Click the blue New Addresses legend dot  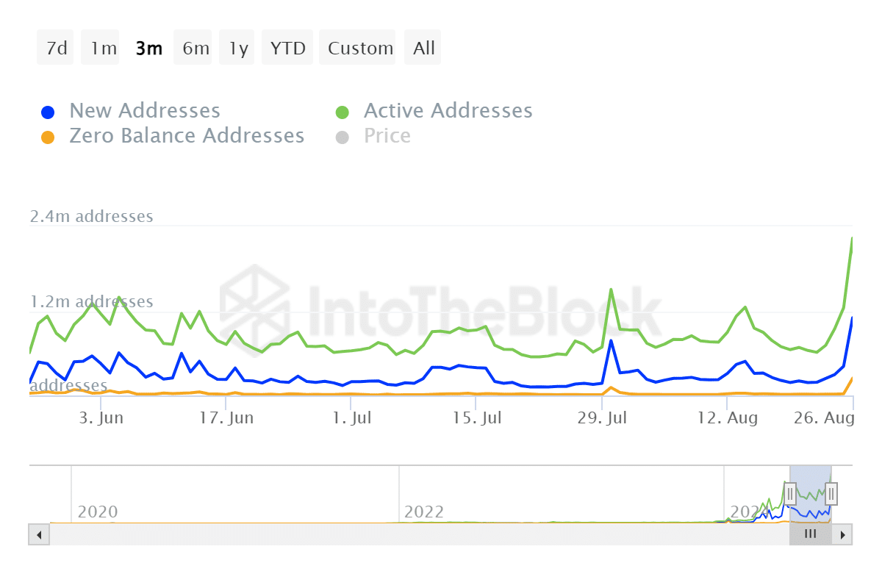point(48,112)
